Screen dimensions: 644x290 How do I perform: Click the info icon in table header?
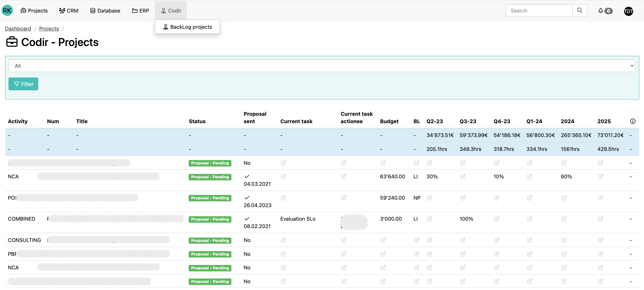[632, 121]
